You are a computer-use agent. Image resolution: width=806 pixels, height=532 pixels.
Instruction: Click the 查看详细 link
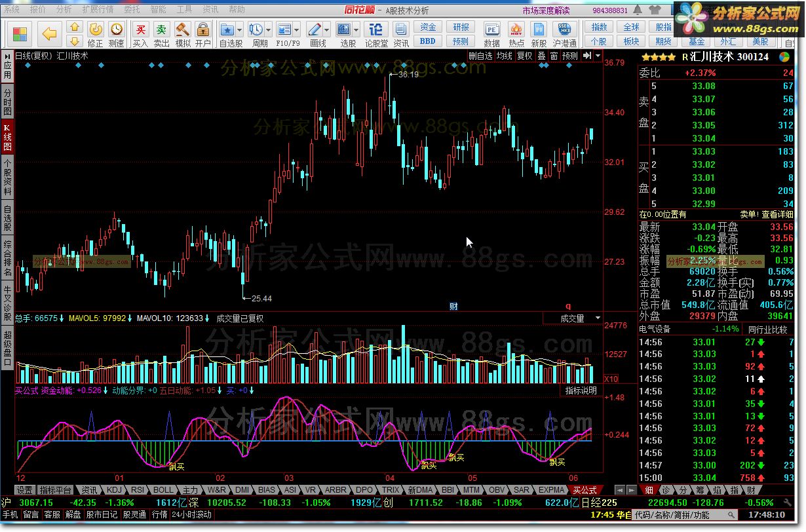click(777, 214)
